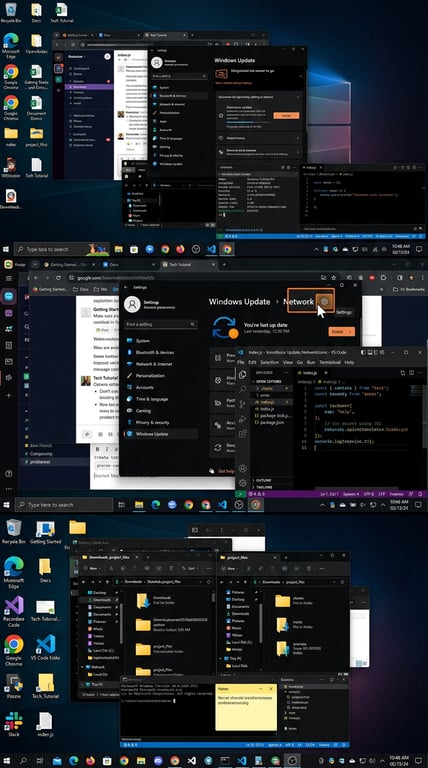Click the Type here to search taskbar box

(x=64, y=504)
